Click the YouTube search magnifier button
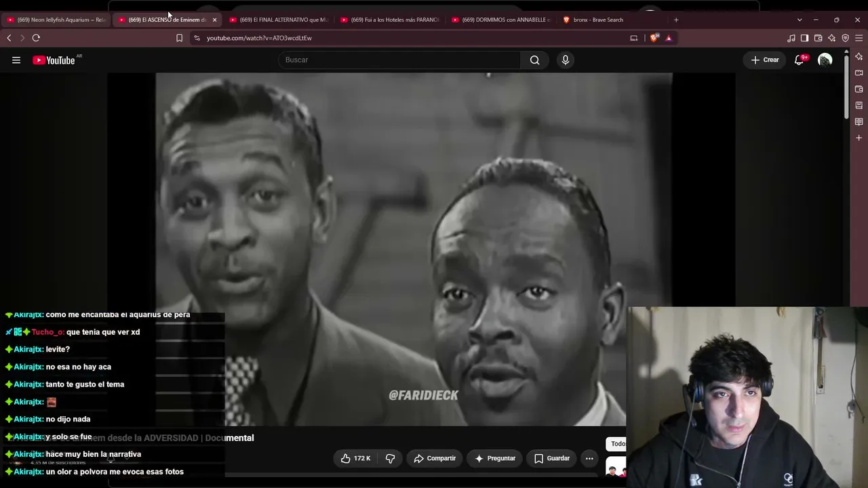This screenshot has width=868, height=488. pyautogui.click(x=534, y=60)
